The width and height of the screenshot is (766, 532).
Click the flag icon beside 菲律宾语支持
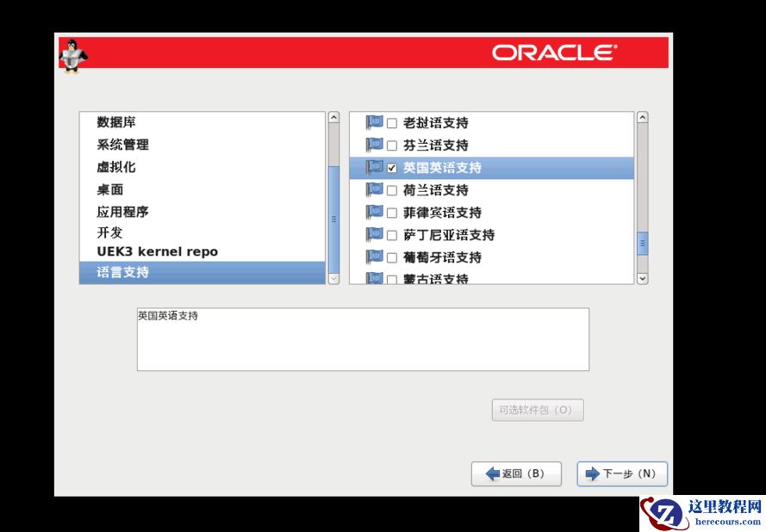[x=374, y=212]
